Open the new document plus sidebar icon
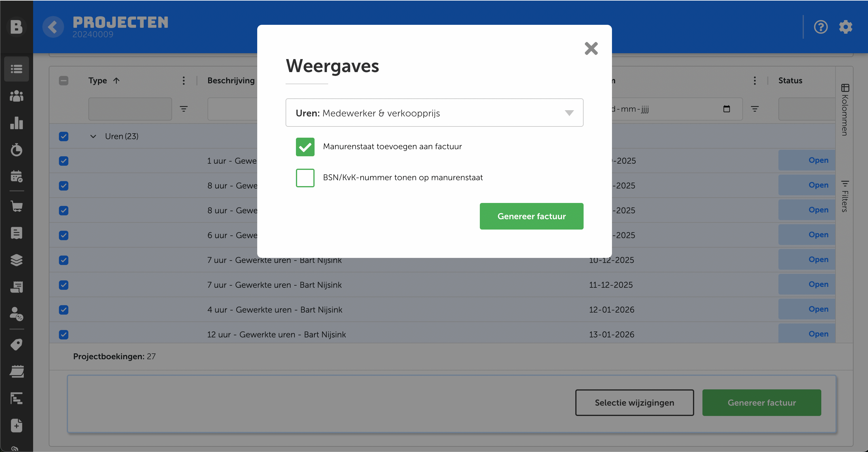The image size is (868, 452). [x=17, y=425]
